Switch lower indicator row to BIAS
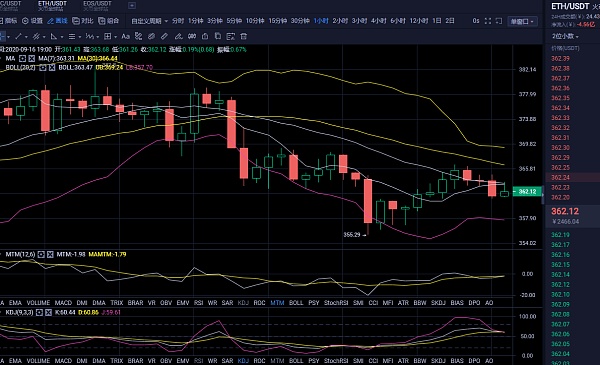This screenshot has width=600, height=365. (x=457, y=361)
